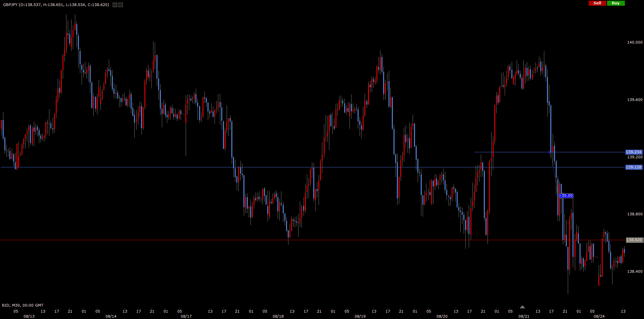Click the gray triangle marker above time axis
The image size is (644, 319).
[x=522, y=307]
